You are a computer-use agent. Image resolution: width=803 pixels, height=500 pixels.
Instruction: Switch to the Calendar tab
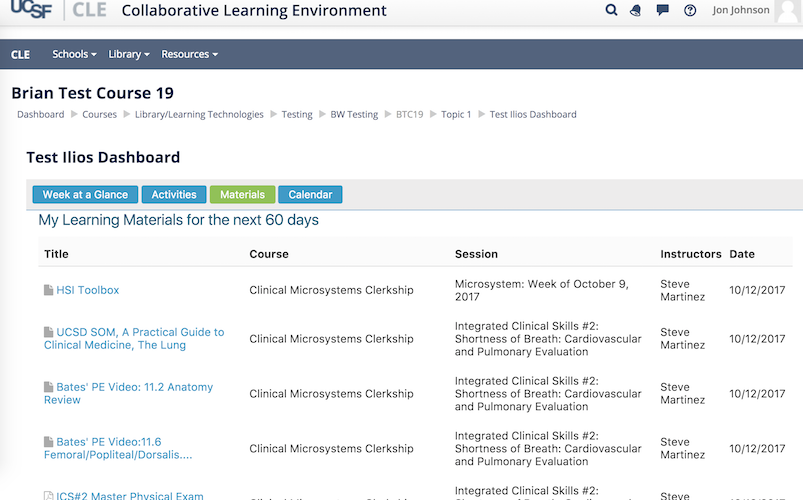(310, 195)
